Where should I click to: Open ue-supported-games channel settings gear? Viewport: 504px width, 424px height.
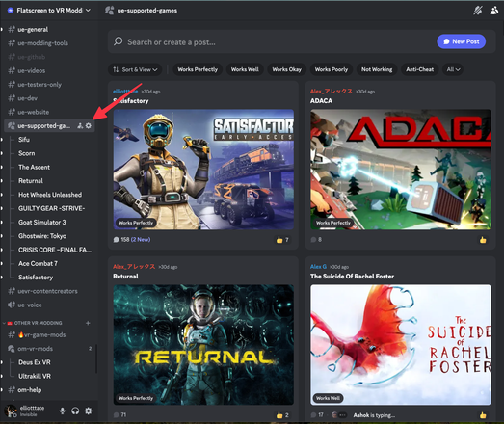coord(89,125)
